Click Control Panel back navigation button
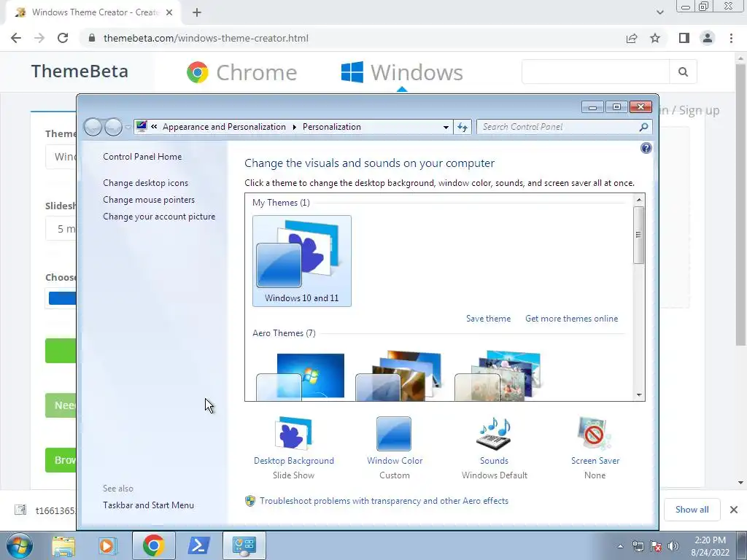This screenshot has width=747, height=560. (x=93, y=127)
